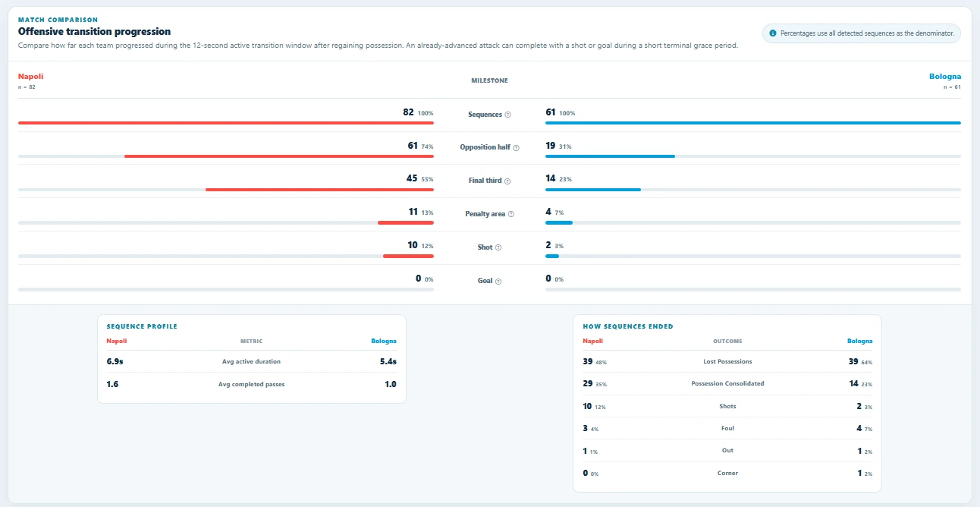The image size is (980, 507).
Task: Select Napoli's "11" Penalty area value
Action: click(413, 212)
